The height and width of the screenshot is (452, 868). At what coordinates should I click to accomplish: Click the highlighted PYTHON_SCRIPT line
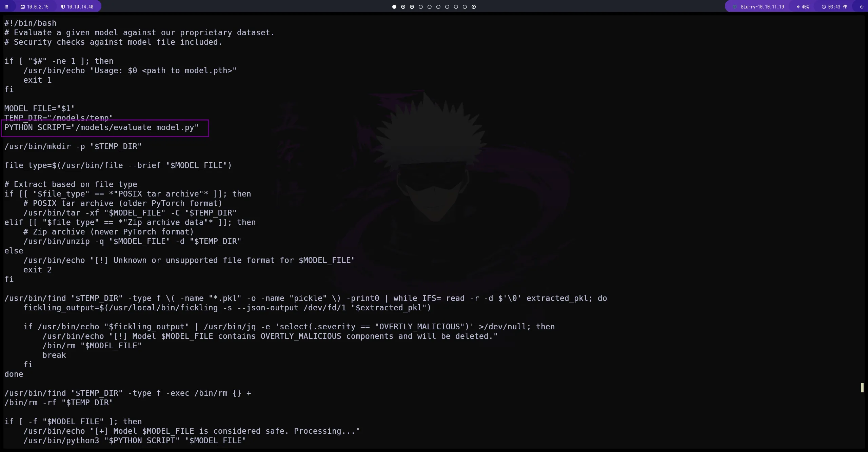[101, 128]
